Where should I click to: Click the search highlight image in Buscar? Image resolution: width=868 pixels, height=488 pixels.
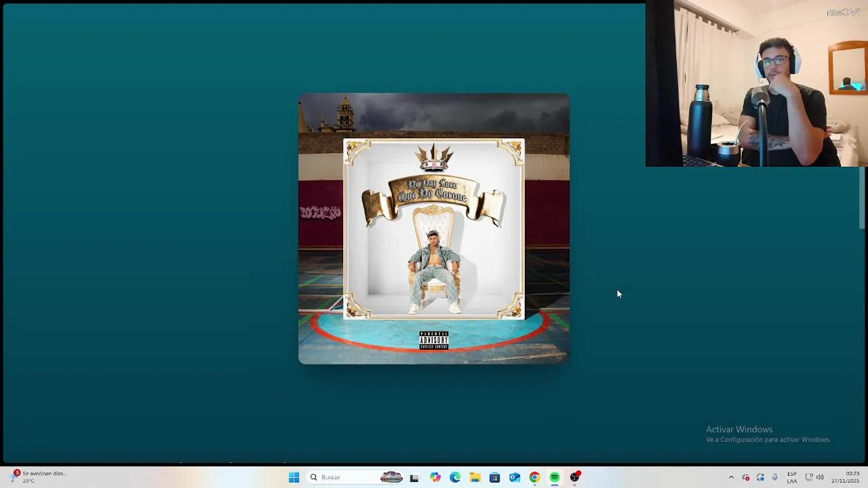(x=391, y=477)
